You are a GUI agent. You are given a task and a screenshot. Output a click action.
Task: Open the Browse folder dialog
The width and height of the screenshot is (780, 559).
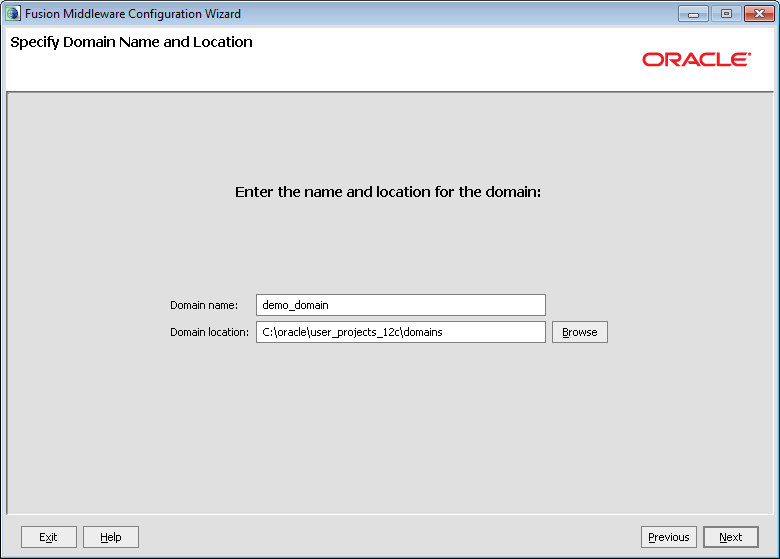pos(580,332)
